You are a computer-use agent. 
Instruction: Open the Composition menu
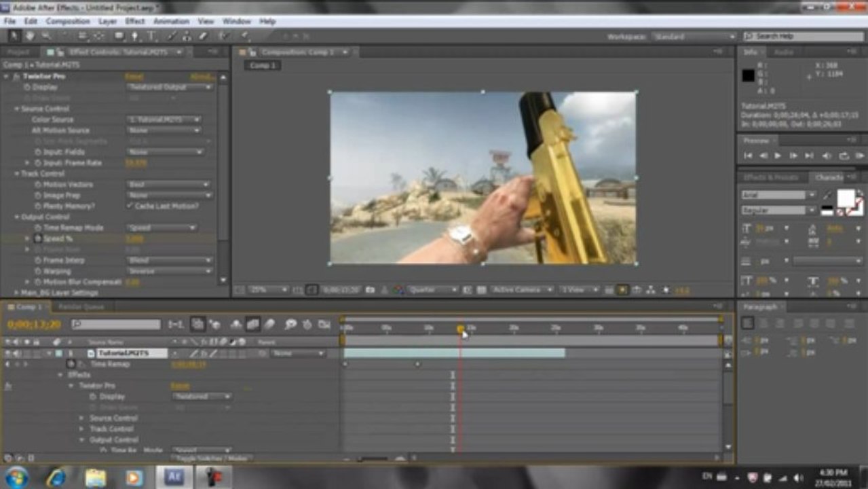coord(68,21)
